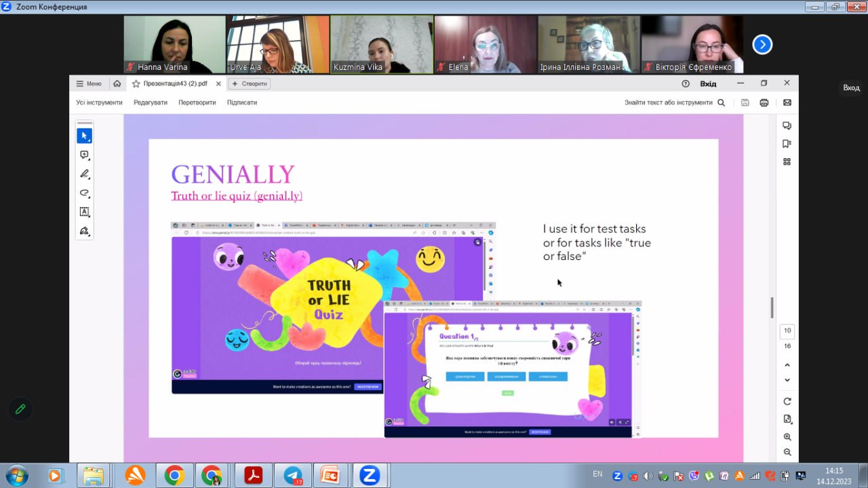Open the page display options dropdown
Screen dimensions: 868x488
(x=787, y=419)
